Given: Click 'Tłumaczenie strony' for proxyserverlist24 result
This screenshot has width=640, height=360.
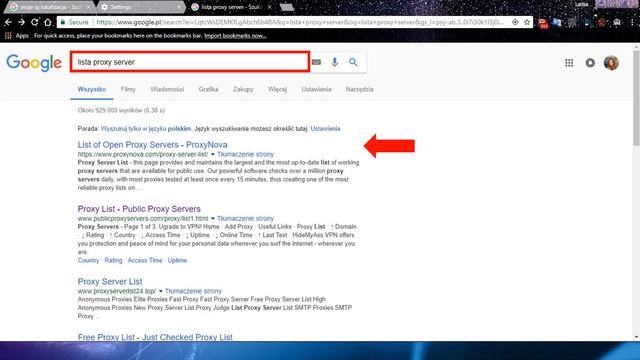Looking at the screenshot, I should (193, 291).
